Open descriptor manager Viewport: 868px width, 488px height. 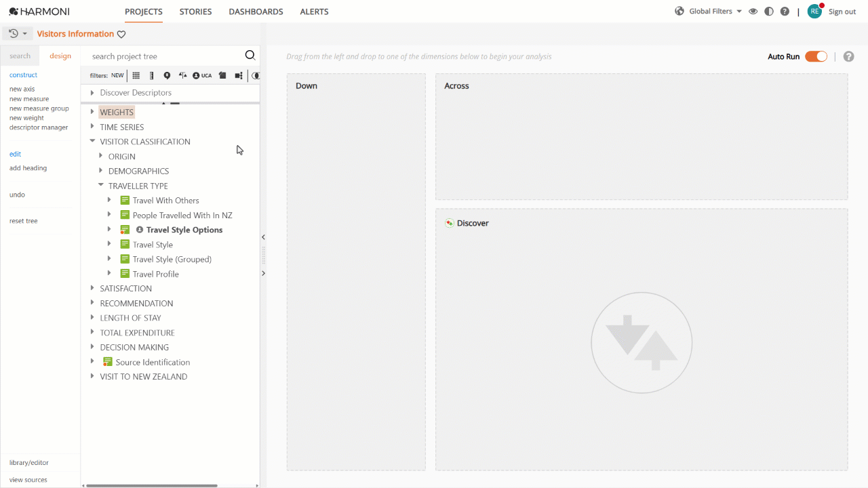point(39,127)
